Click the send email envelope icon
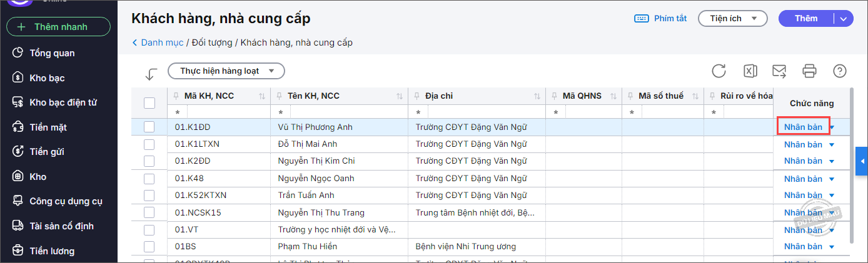The image size is (868, 263). click(x=779, y=71)
